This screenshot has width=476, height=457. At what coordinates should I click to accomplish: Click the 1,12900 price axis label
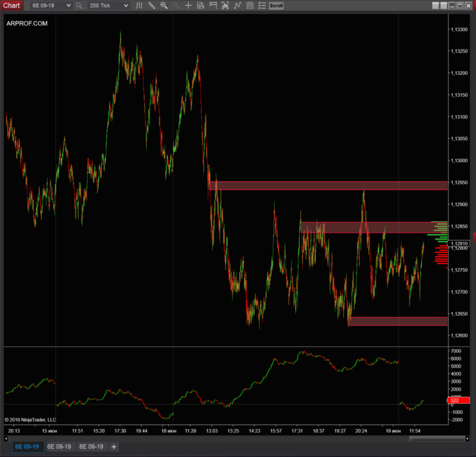459,204
